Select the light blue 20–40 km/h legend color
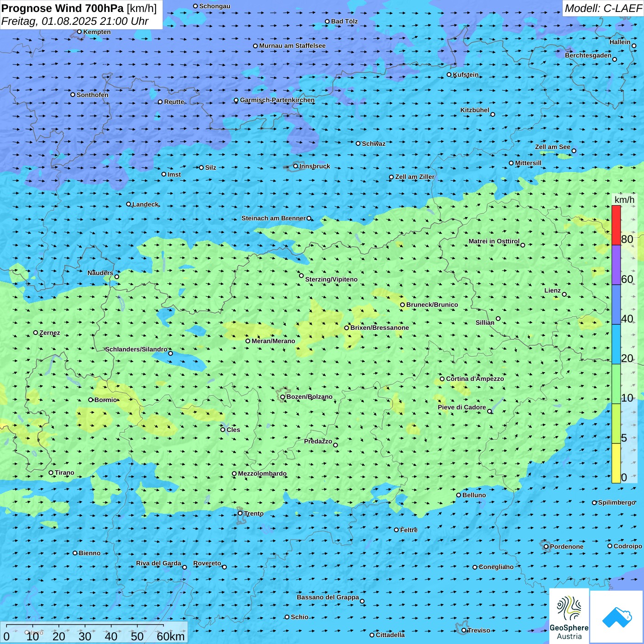The image size is (644, 644). [616, 344]
